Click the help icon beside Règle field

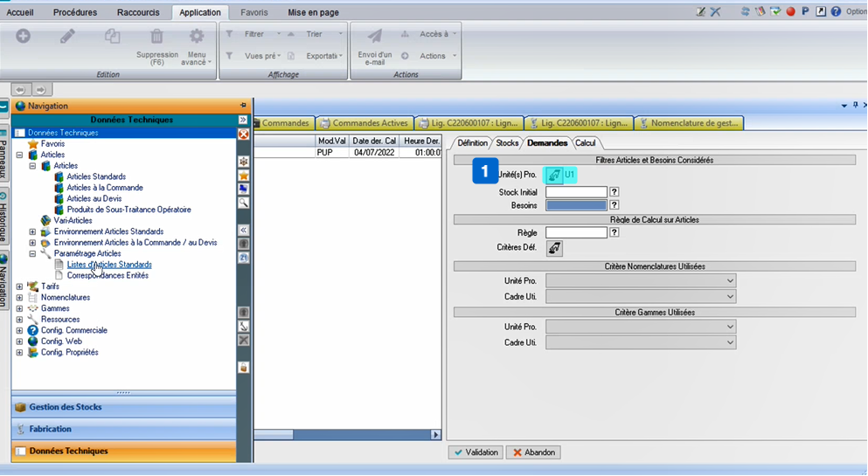(615, 232)
